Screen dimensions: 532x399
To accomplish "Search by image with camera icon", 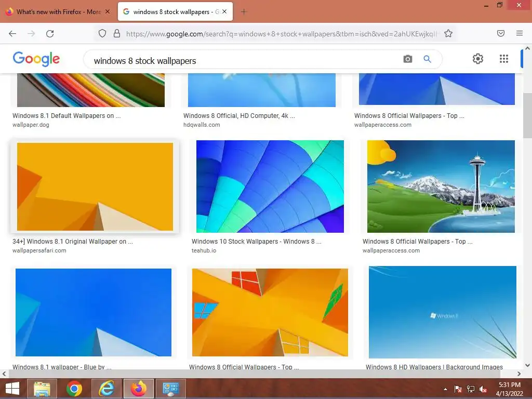I will (408, 59).
